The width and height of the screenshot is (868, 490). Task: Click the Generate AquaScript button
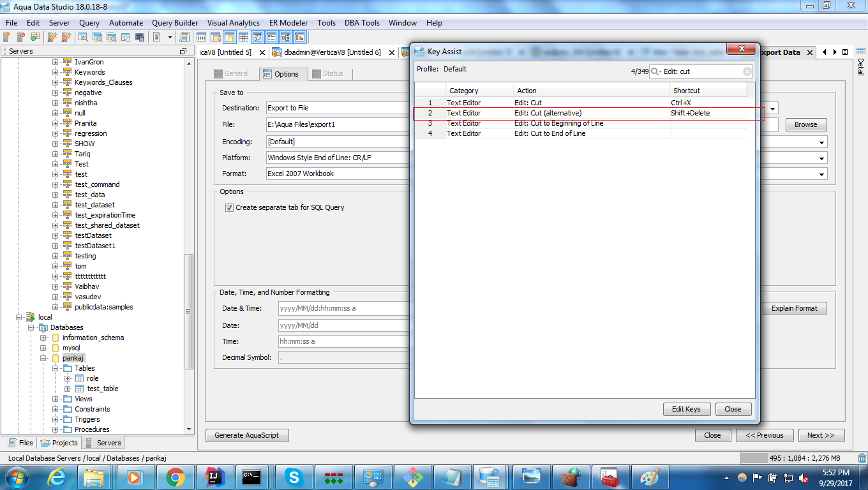coord(247,435)
